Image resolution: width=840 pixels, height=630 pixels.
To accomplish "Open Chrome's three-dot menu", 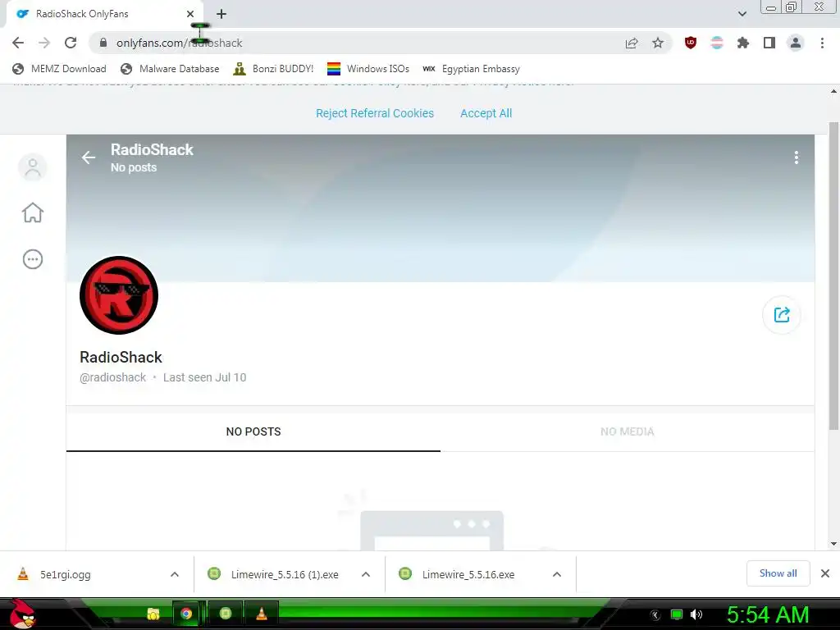I will tap(822, 43).
